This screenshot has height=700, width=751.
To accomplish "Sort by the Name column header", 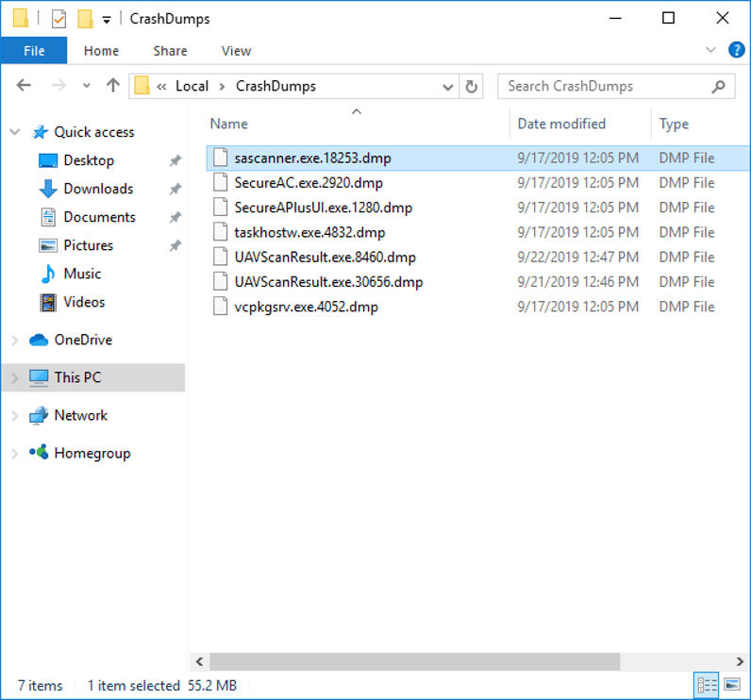I will click(229, 124).
